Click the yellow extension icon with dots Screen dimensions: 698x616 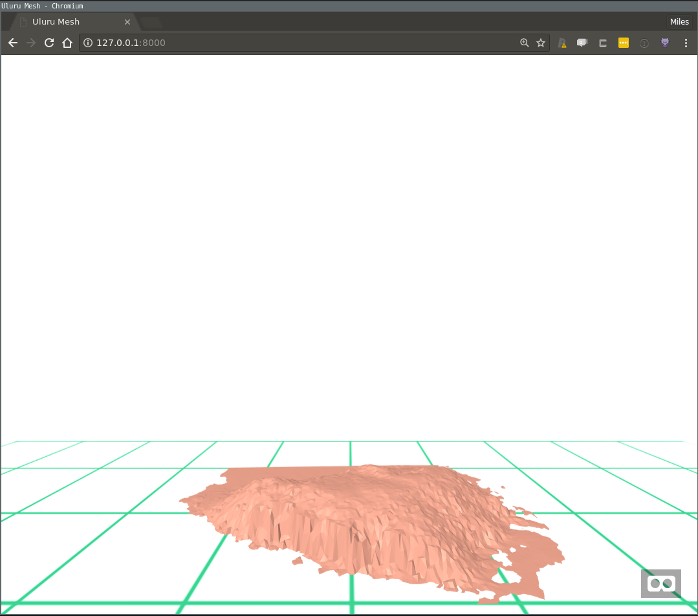click(x=624, y=43)
